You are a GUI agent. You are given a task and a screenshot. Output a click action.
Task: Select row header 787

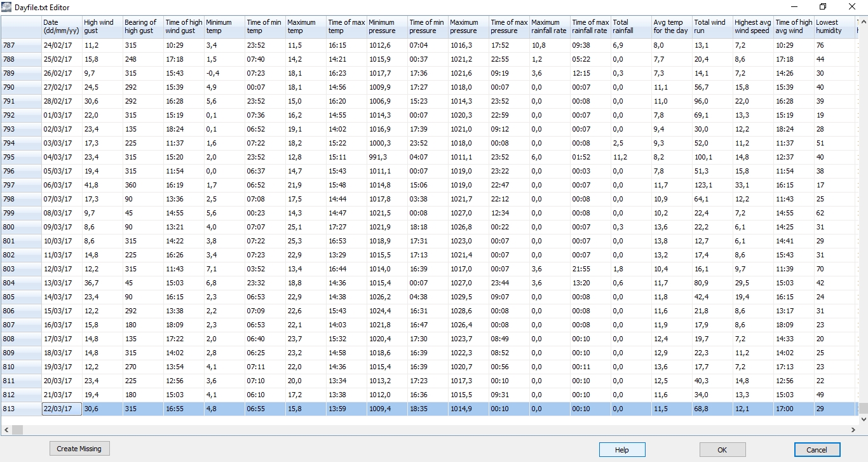(20, 45)
